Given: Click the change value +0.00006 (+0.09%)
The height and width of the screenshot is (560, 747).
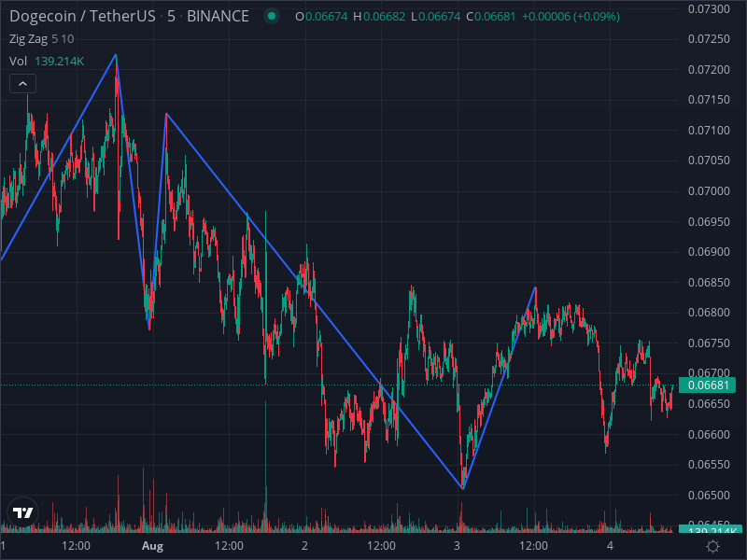Looking at the screenshot, I should point(571,17).
